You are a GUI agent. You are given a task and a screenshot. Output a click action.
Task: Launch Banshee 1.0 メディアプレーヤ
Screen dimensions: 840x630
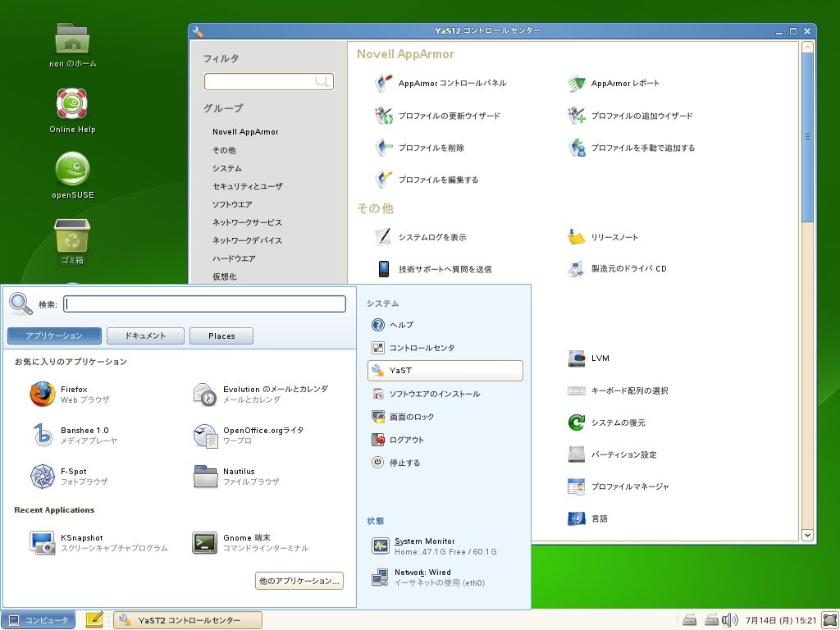73,436
